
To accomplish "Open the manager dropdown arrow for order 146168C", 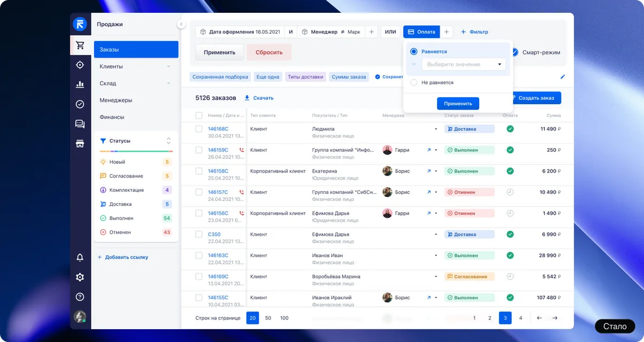I will pos(436,129).
